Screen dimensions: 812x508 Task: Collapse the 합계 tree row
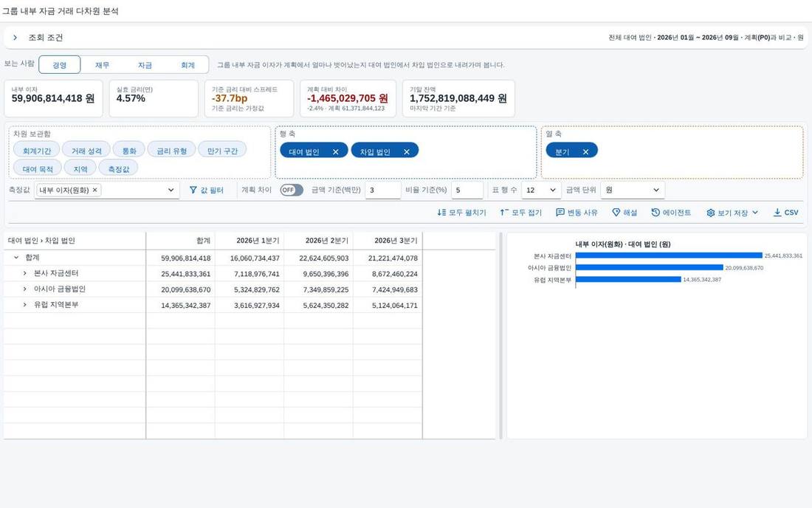click(16, 258)
